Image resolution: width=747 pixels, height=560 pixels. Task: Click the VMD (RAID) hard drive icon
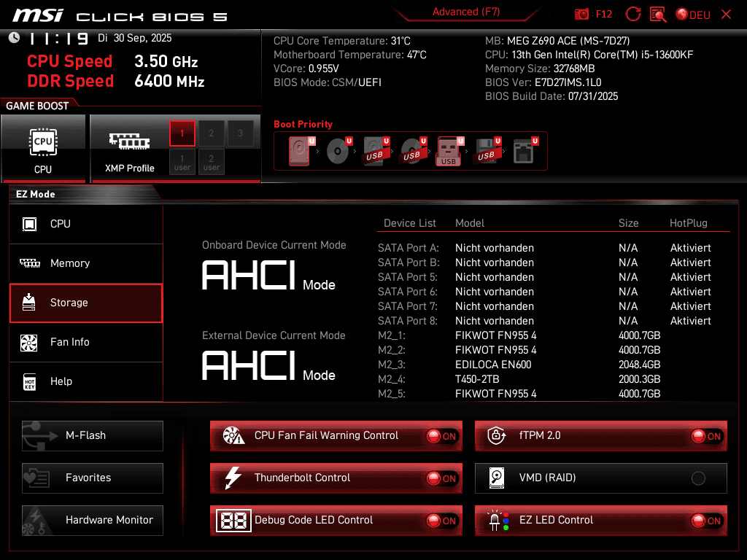click(497, 478)
